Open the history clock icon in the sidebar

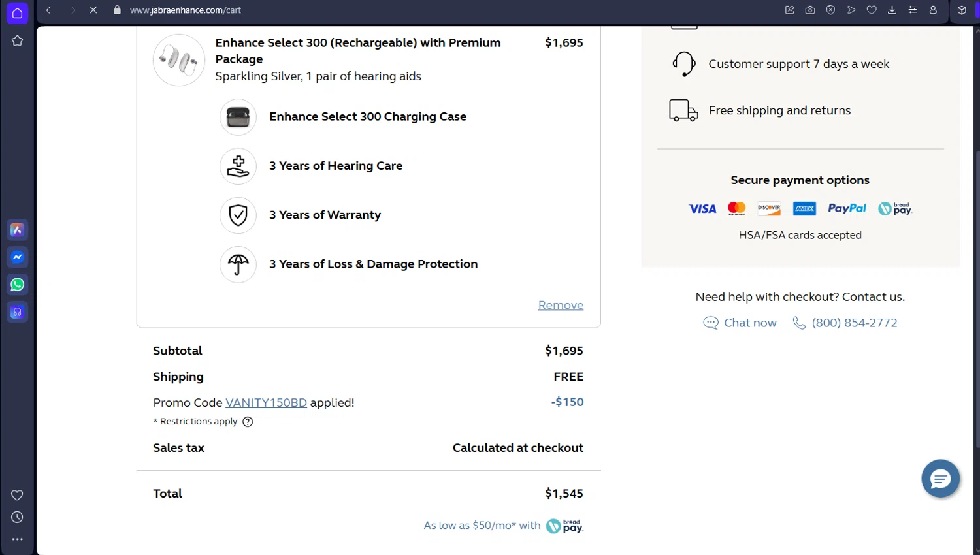17,517
